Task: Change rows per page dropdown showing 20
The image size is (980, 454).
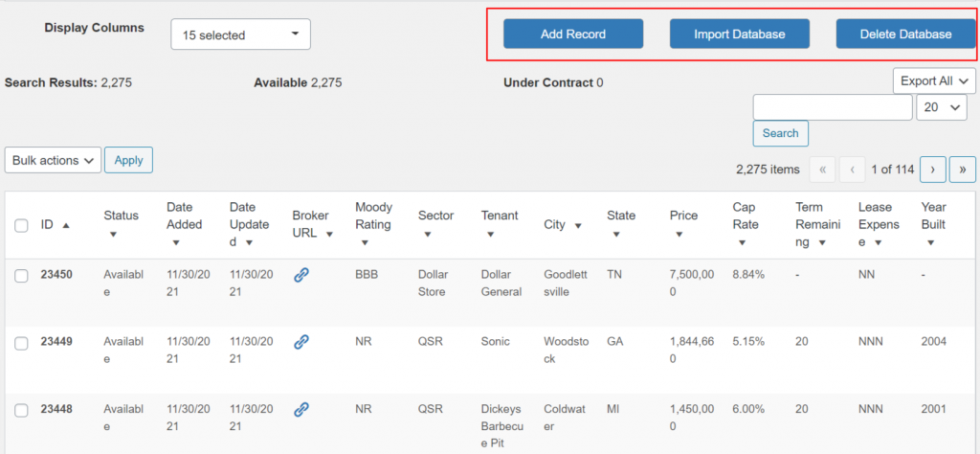Action: 942,107
